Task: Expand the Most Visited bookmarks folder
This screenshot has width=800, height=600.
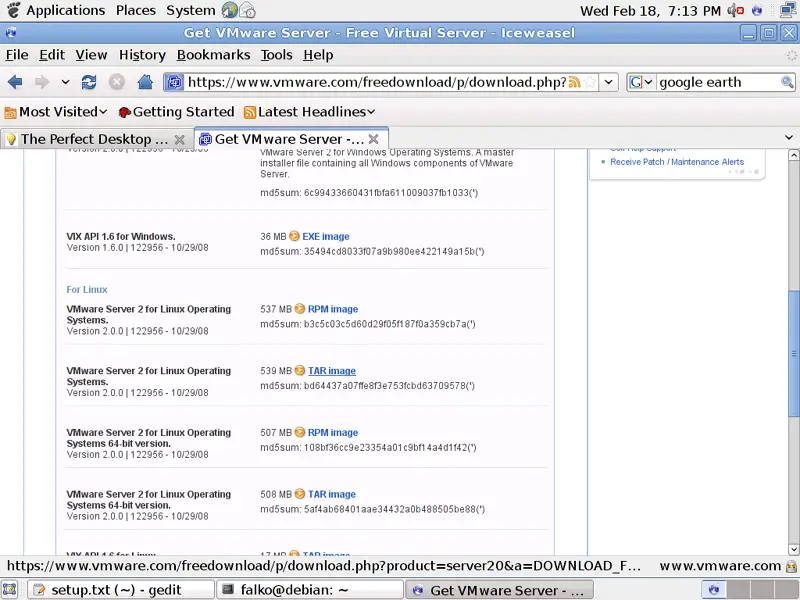Action: point(56,112)
